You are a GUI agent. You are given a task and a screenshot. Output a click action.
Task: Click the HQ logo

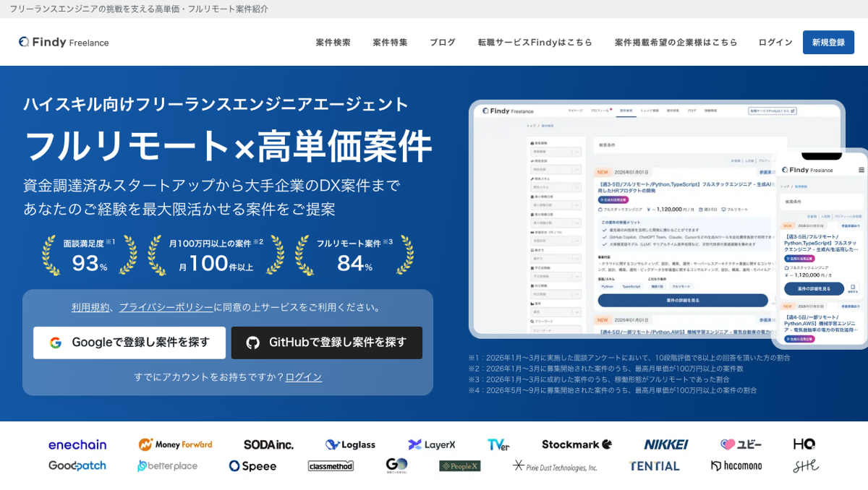pos(804,444)
